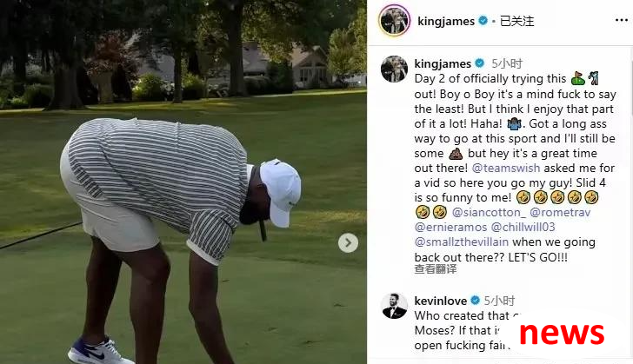Open the @ernieramos profile link
The width and height of the screenshot is (633, 364).
coord(451,228)
